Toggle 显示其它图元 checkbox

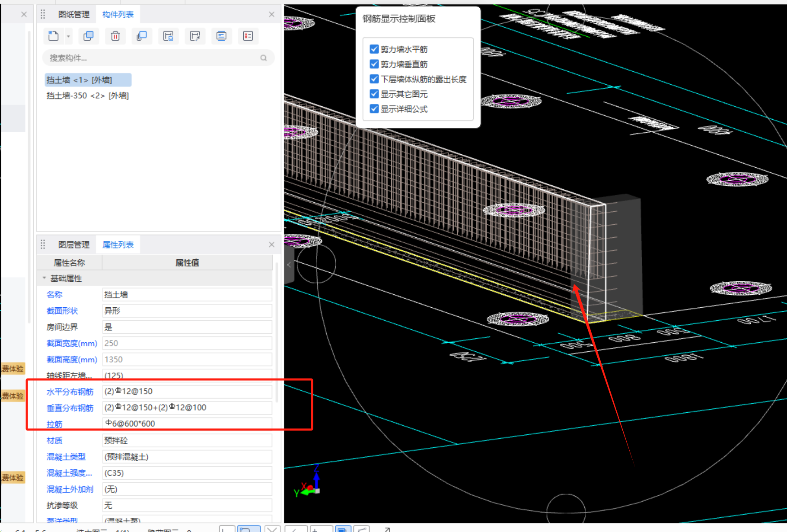click(x=374, y=94)
